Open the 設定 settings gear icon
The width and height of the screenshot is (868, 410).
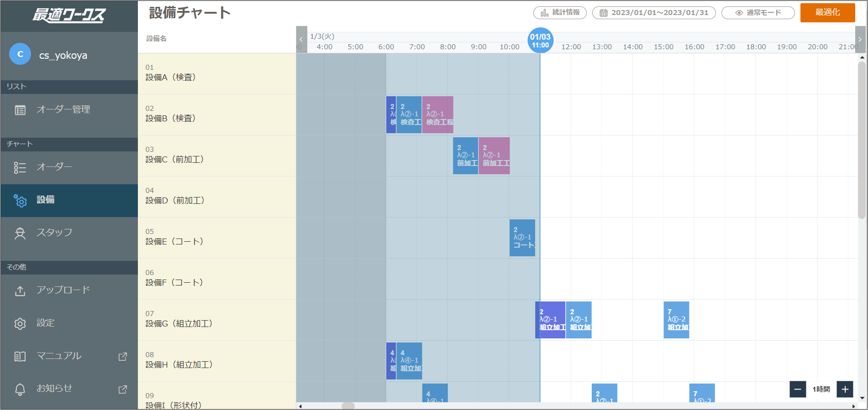coord(20,323)
